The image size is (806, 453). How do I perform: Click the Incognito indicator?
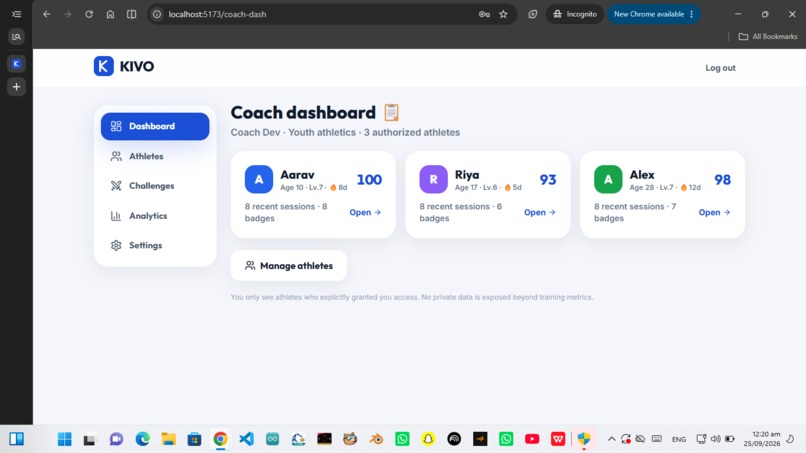point(575,14)
